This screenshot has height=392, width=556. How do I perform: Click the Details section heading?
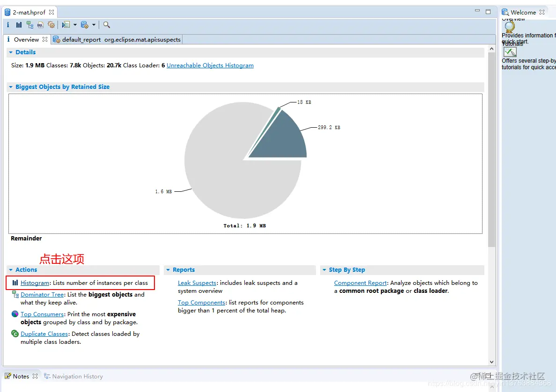(x=26, y=52)
